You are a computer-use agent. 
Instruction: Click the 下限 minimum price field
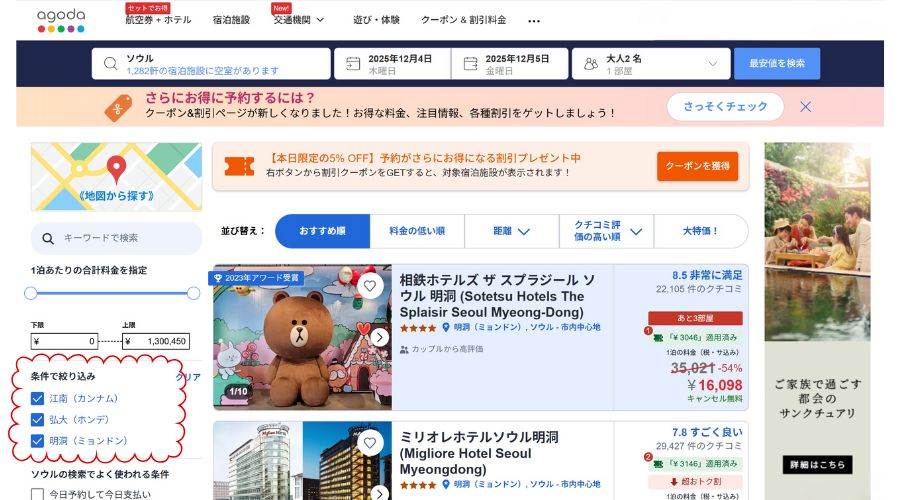[64, 342]
